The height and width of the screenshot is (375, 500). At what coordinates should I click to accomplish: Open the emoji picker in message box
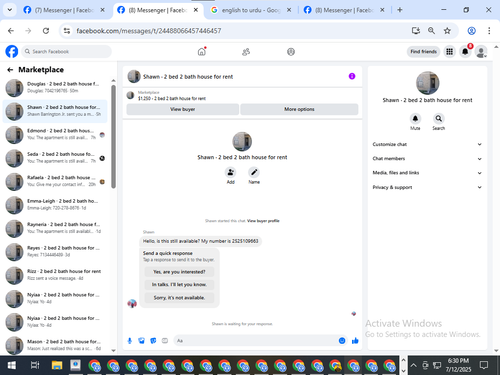coord(342,341)
